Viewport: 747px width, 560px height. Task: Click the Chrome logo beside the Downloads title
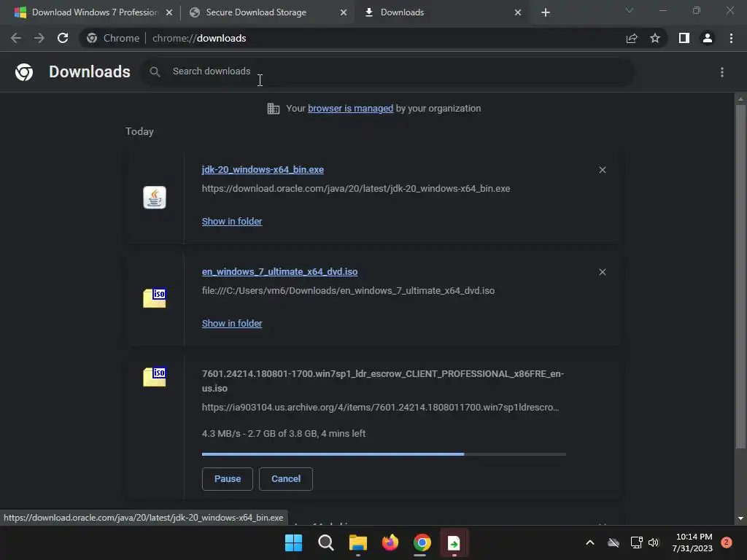click(x=24, y=72)
